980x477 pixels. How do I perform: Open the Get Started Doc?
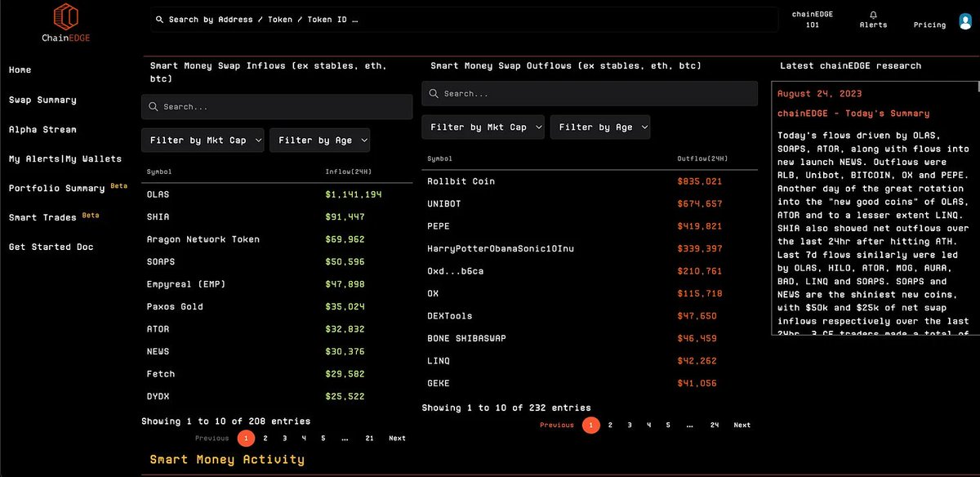pos(51,247)
